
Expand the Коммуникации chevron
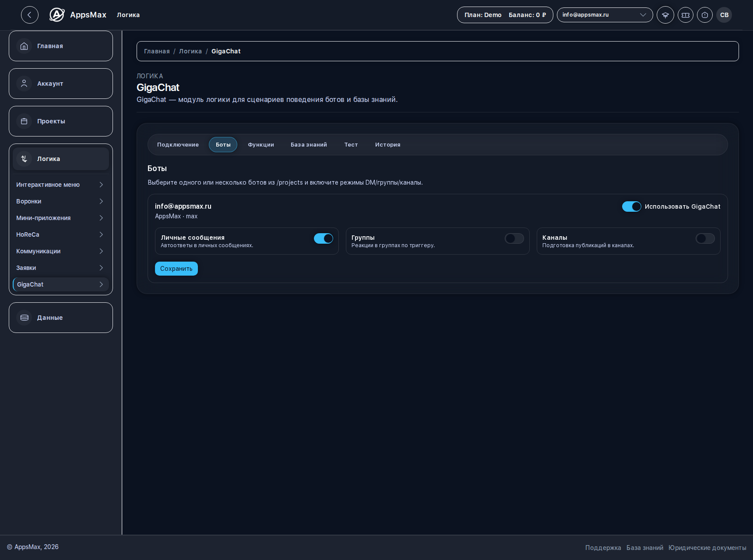tap(101, 251)
